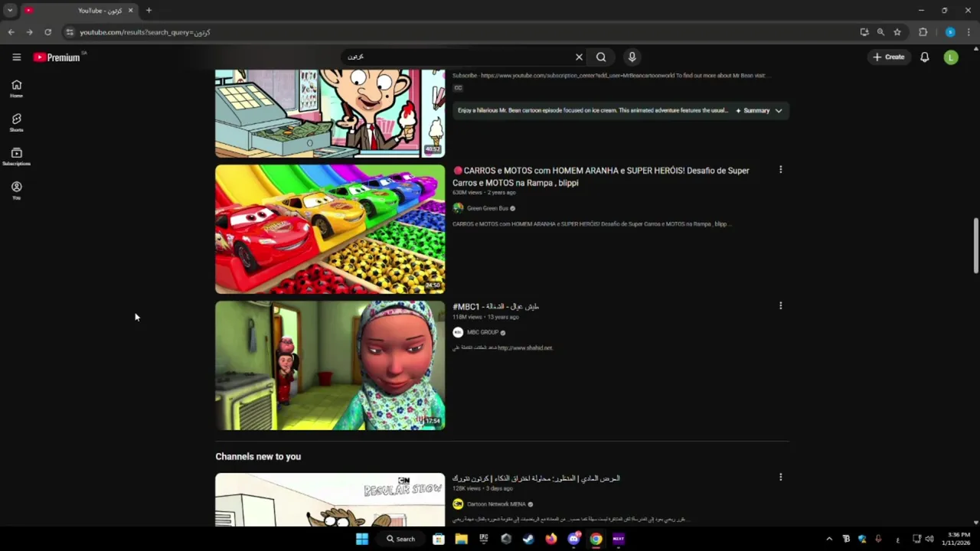This screenshot has width=980, height=551.
Task: Click the Green Green Bus channel avatar
Action: coord(458,208)
